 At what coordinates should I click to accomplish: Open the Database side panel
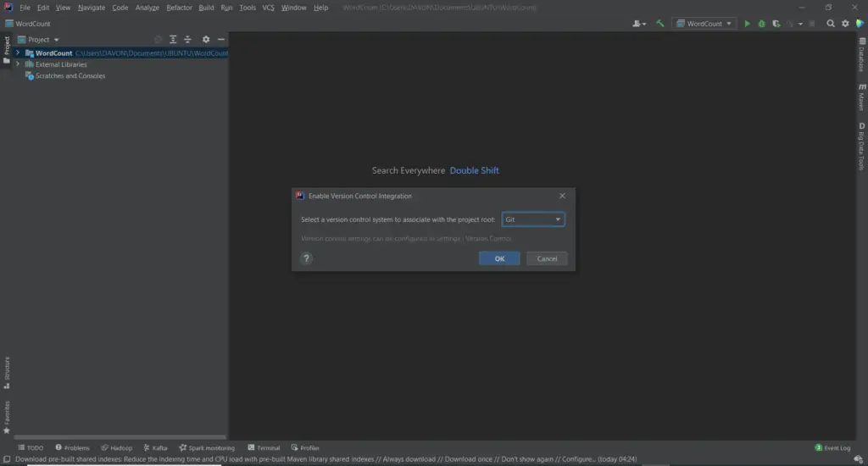[x=861, y=56]
